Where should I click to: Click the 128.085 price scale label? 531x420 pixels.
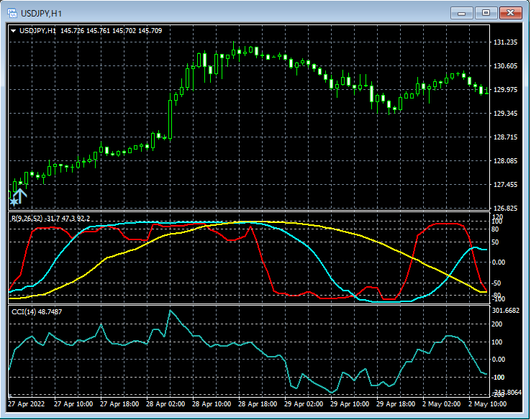tap(505, 161)
